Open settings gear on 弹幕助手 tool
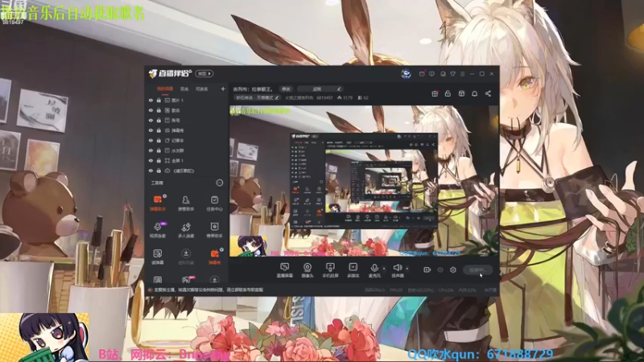 click(x=165, y=196)
